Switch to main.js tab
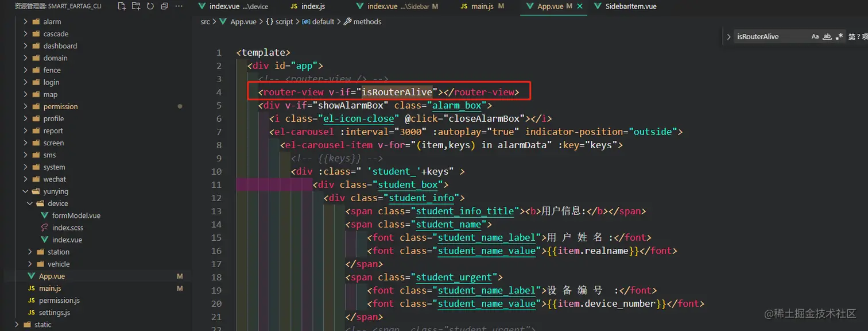868x331 pixels. [482, 6]
